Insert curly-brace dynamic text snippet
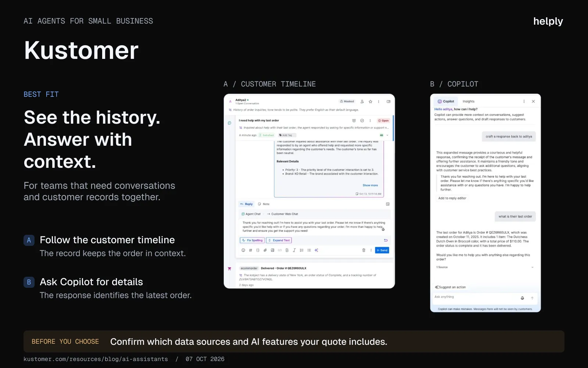This screenshot has height=368, width=588. pos(258,250)
